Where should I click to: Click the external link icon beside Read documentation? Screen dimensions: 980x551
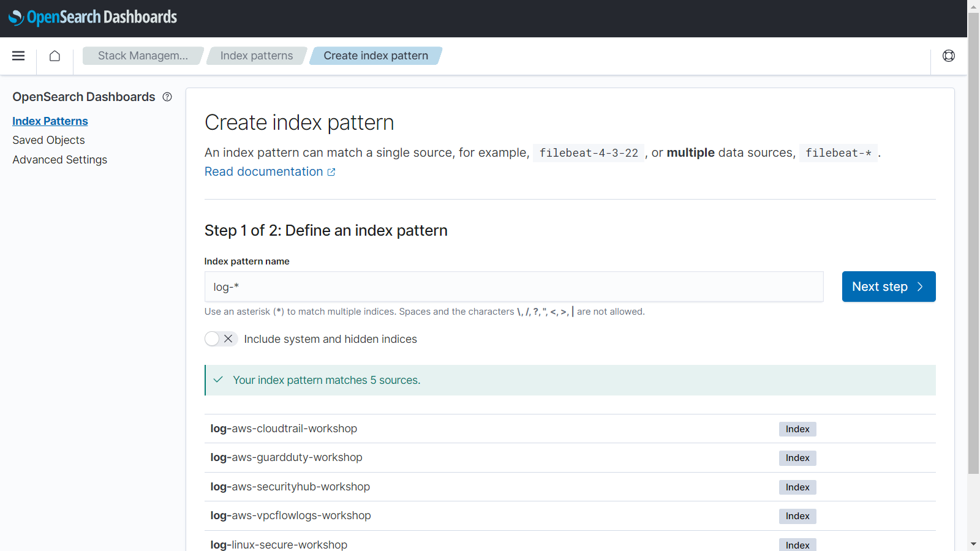[331, 172]
